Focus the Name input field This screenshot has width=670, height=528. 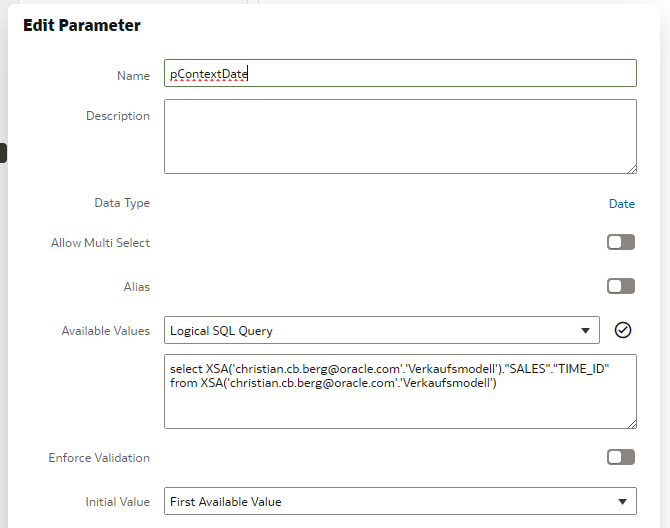(400, 73)
